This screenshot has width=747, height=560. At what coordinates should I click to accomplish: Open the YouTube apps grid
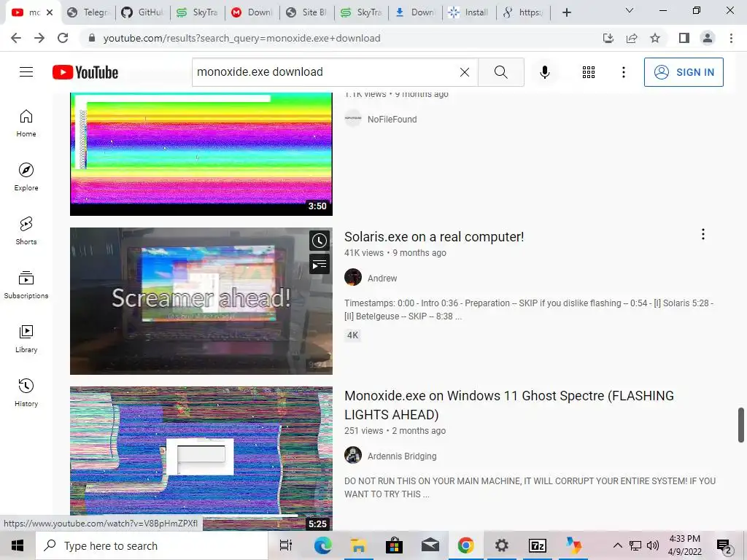589,72
